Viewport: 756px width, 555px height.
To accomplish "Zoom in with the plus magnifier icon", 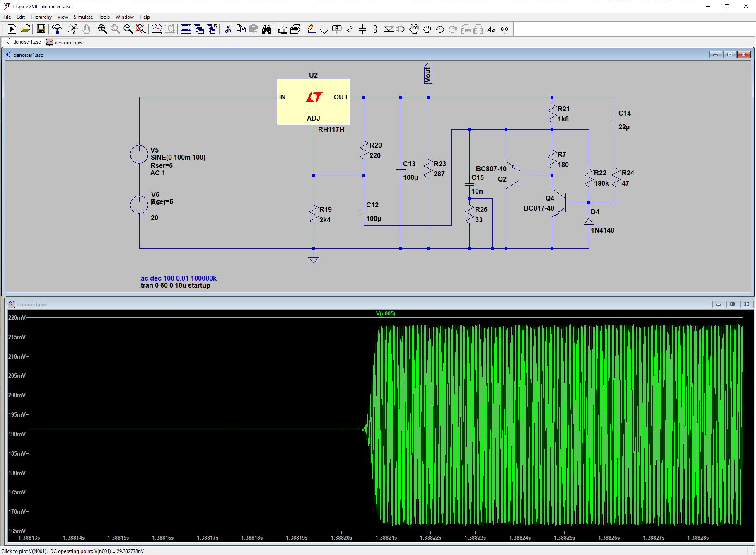I will tap(102, 29).
